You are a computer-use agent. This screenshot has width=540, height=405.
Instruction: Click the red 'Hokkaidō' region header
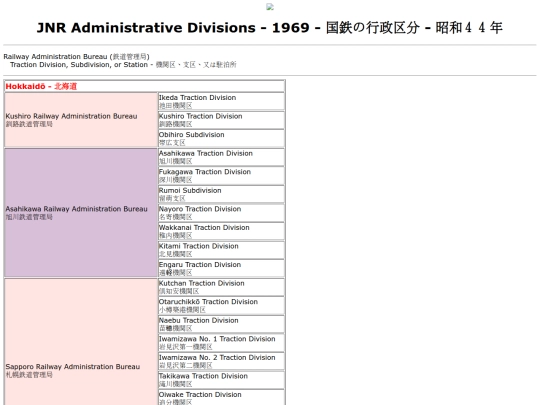click(x=145, y=86)
